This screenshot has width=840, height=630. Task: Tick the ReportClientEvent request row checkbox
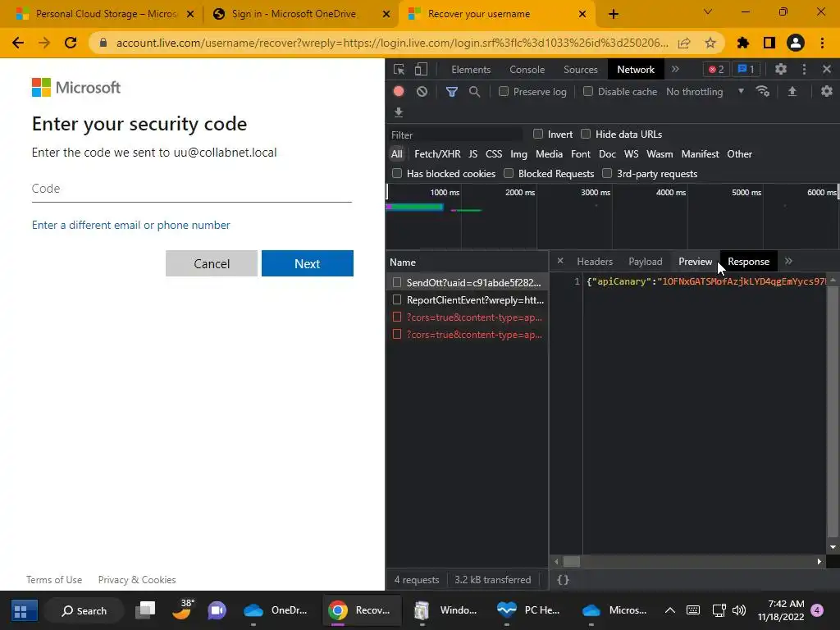(397, 299)
